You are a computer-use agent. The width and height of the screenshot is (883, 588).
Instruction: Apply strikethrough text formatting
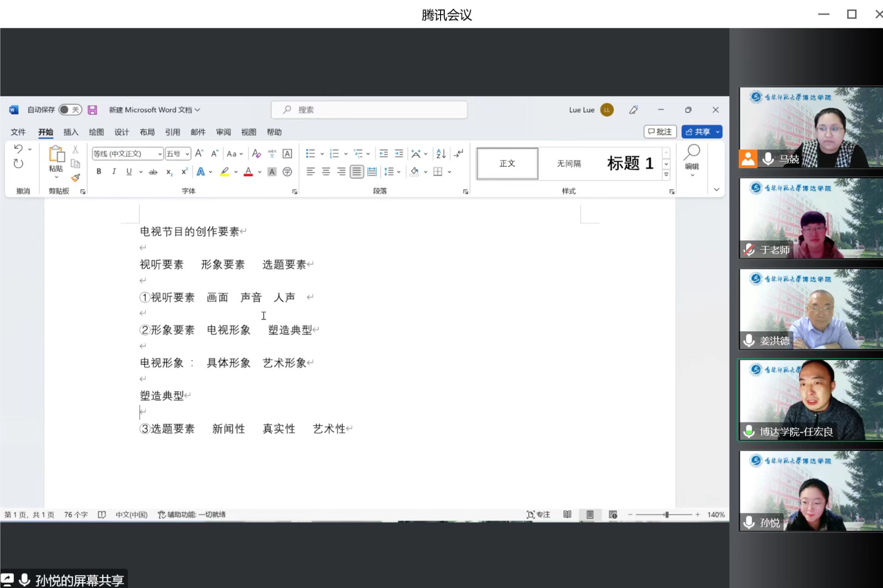(x=153, y=172)
